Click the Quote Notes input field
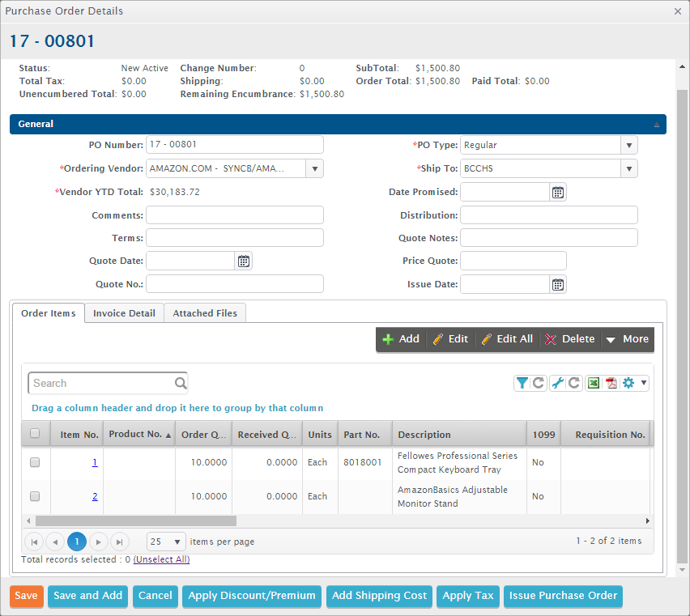Screen dimensions: 690x616 (549, 238)
